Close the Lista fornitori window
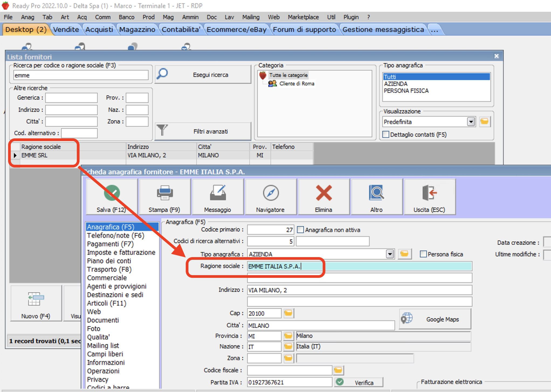Screen dimensions: 551x392 point(497,56)
